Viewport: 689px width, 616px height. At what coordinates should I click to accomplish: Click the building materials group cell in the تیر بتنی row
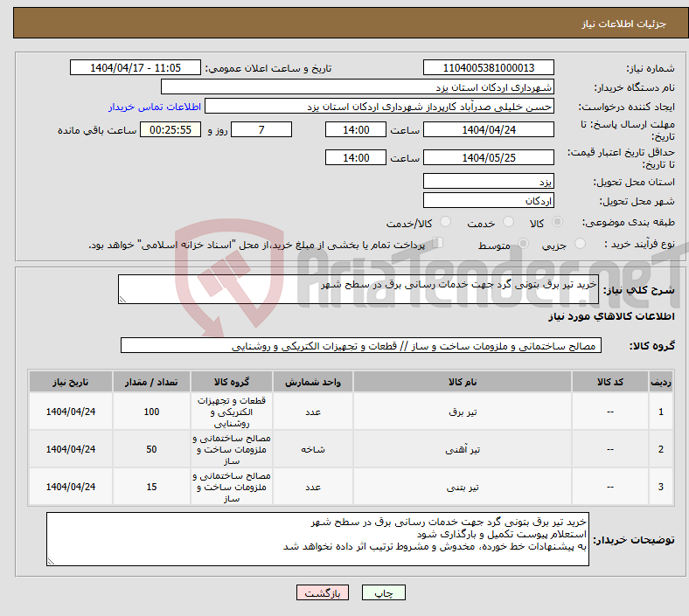click(x=232, y=487)
